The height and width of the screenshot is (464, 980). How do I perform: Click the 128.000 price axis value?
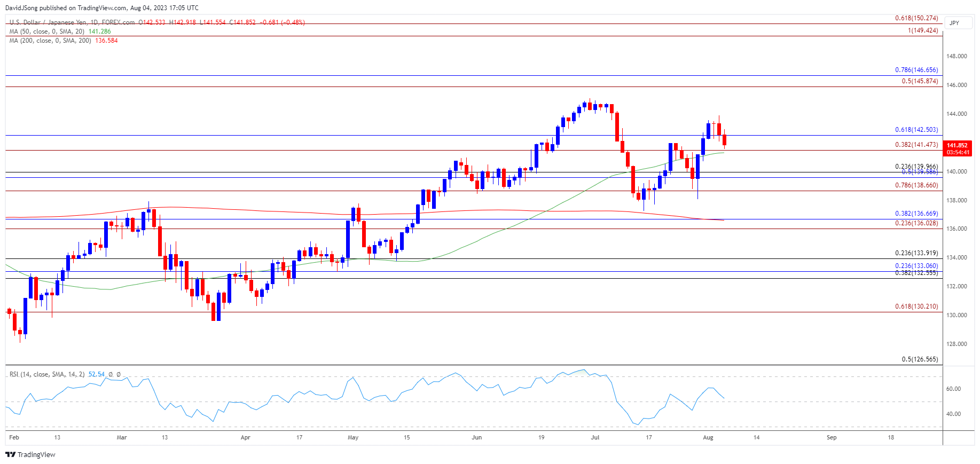click(x=957, y=344)
